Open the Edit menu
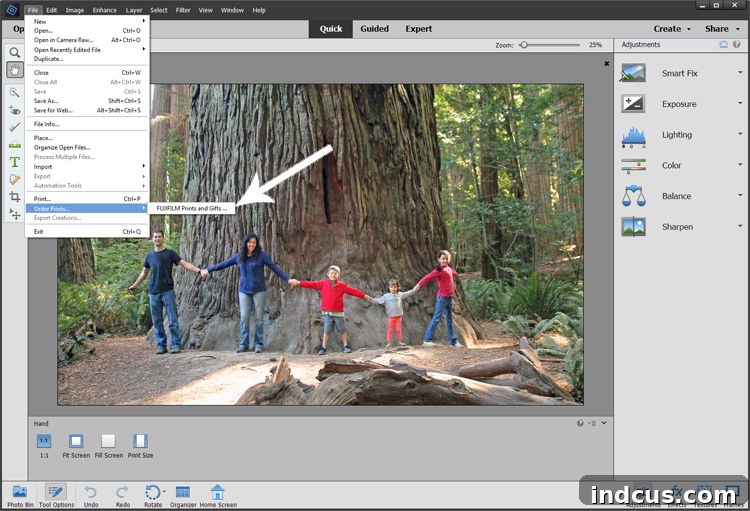 pyautogui.click(x=52, y=10)
